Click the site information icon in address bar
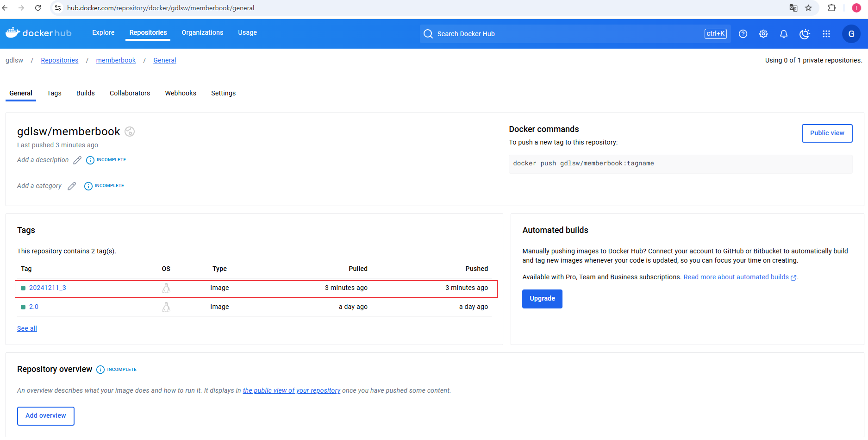868x440 pixels. pos(58,8)
